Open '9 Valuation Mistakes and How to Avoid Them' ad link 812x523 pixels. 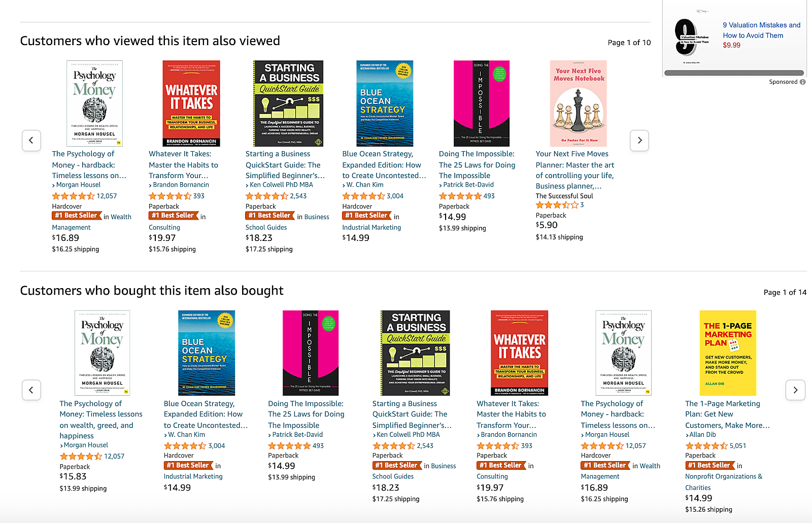(x=761, y=30)
